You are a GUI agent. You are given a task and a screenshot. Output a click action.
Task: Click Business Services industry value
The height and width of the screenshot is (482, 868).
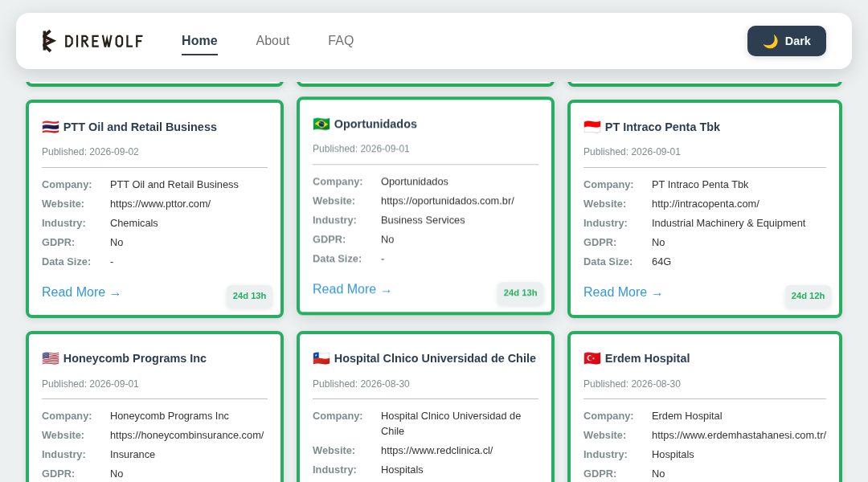pos(423,220)
